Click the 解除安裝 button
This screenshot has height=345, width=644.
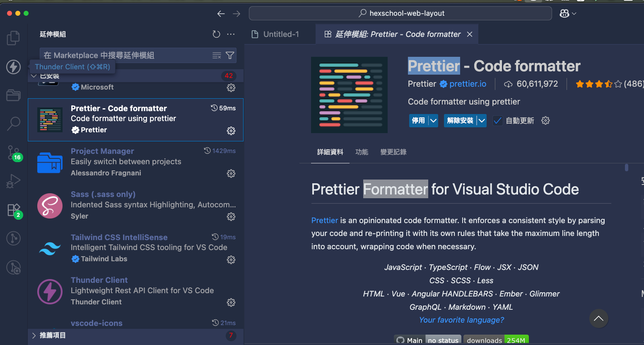460,121
